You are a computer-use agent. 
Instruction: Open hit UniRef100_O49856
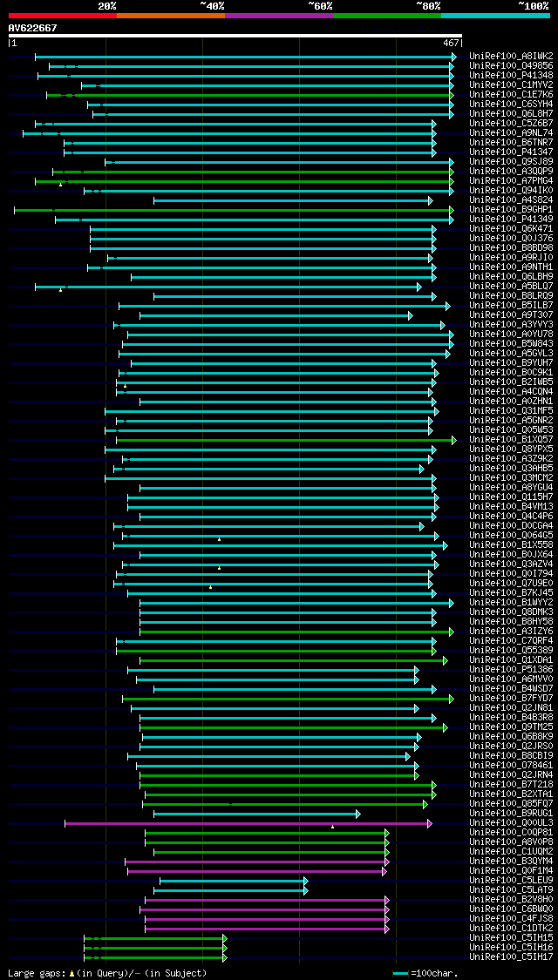coord(511,65)
